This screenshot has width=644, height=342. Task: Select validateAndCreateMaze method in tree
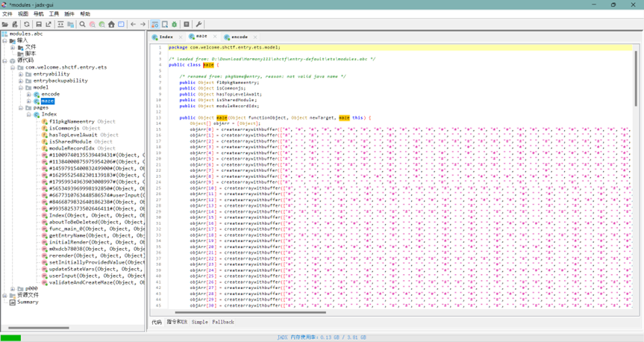click(x=97, y=283)
